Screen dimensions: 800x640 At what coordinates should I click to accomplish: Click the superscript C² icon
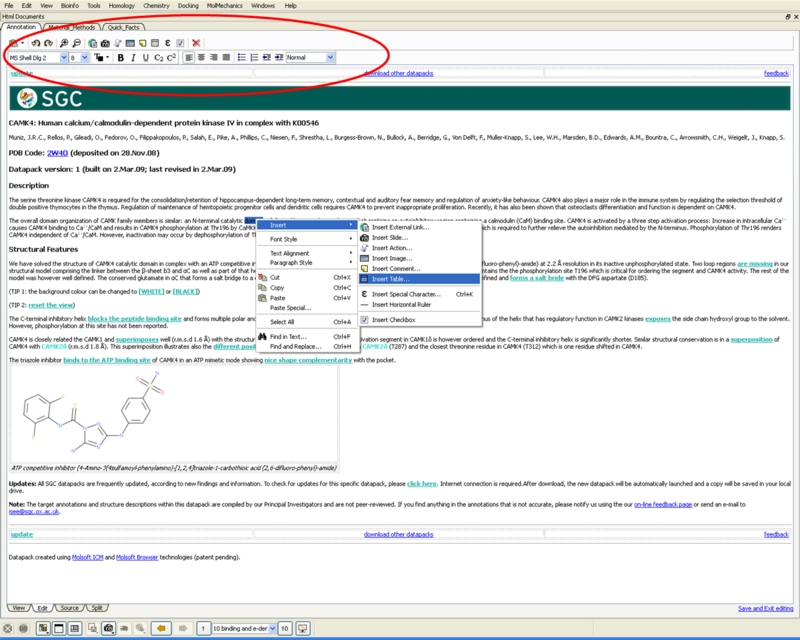pos(172,58)
